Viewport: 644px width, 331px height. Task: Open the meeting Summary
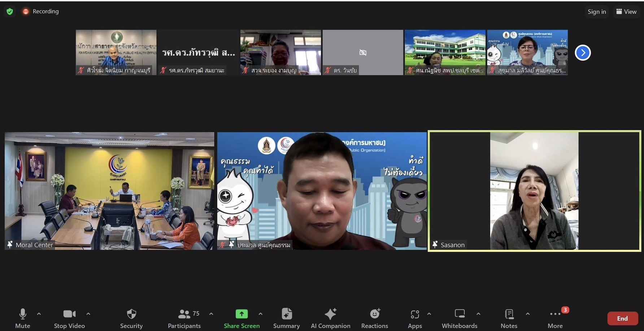[287, 318]
